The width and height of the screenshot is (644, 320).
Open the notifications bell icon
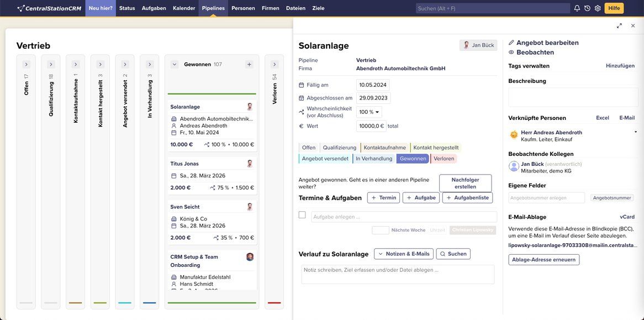pyautogui.click(x=577, y=8)
